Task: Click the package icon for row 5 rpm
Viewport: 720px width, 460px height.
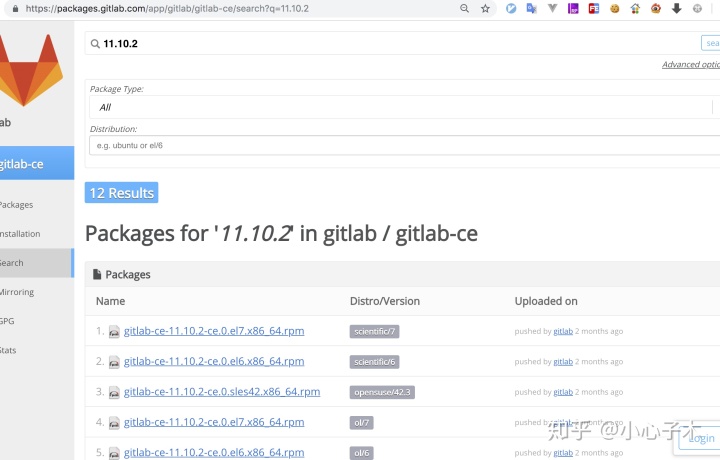Action: pyautogui.click(x=114, y=453)
